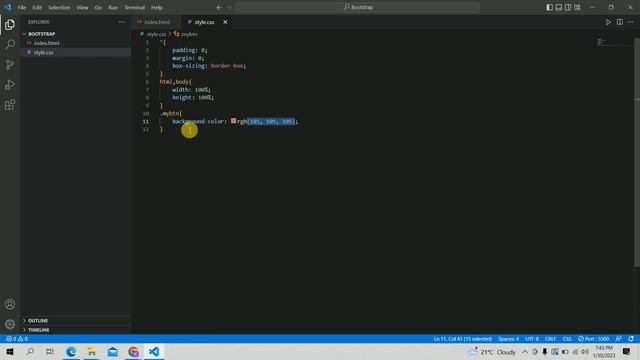The width and height of the screenshot is (640, 360).
Task: Open the File menu
Action: click(22, 7)
